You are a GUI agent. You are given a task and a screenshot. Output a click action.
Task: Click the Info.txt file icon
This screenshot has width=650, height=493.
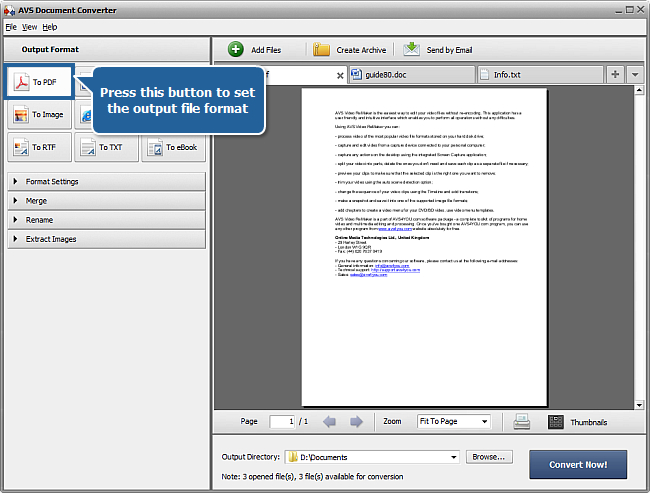pyautogui.click(x=484, y=75)
